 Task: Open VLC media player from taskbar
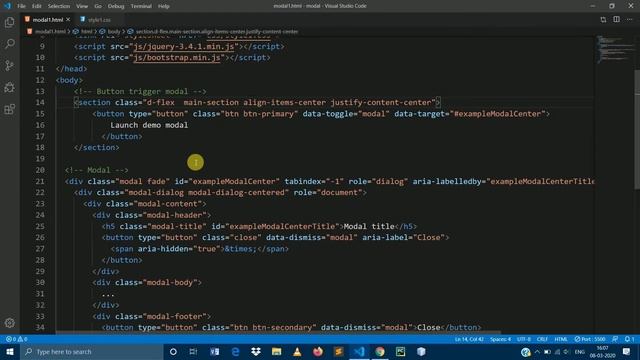tap(297, 351)
